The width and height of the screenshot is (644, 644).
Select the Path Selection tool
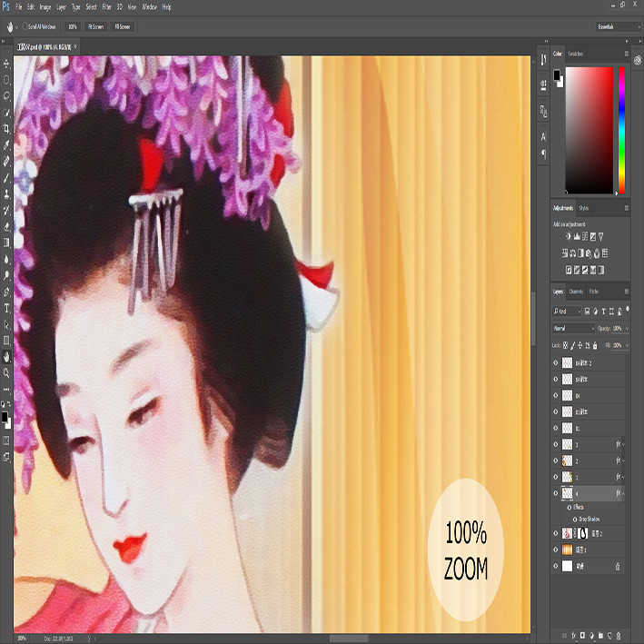pos(6,324)
